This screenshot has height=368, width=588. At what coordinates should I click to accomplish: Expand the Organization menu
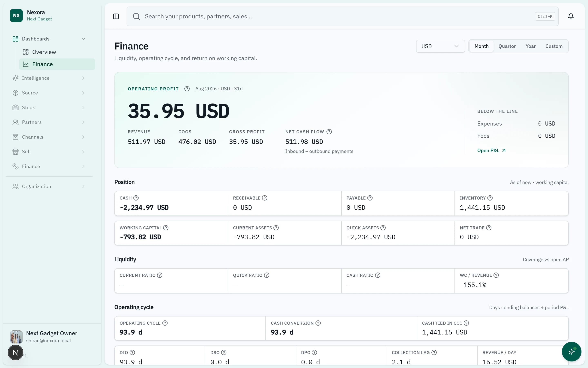[x=49, y=186]
